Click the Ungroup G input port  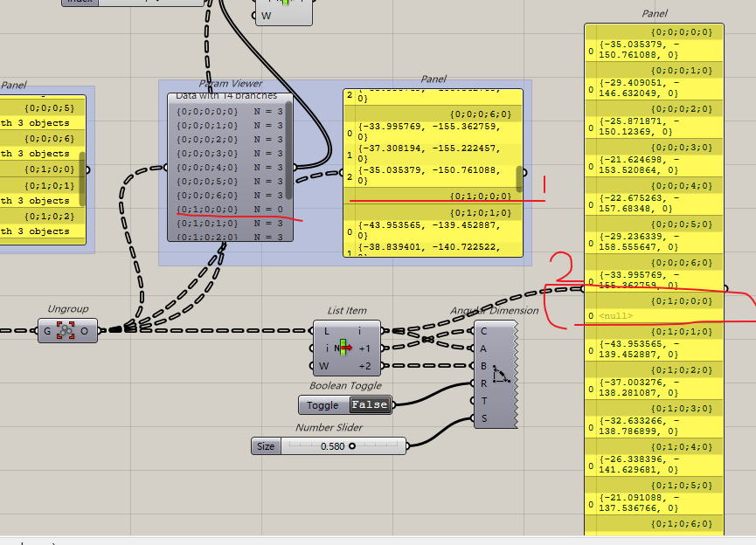[x=47, y=331]
